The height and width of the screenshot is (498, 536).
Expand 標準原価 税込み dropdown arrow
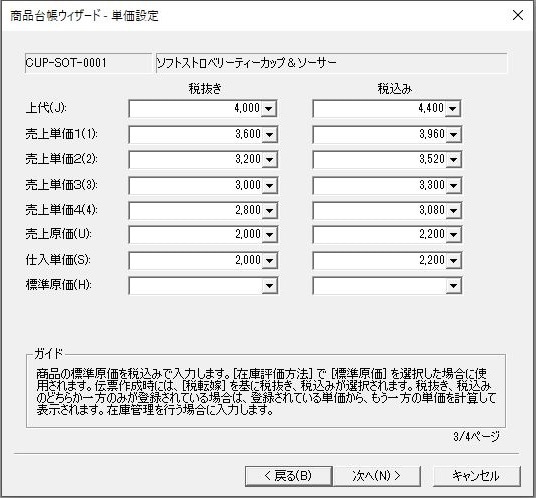coord(453,286)
